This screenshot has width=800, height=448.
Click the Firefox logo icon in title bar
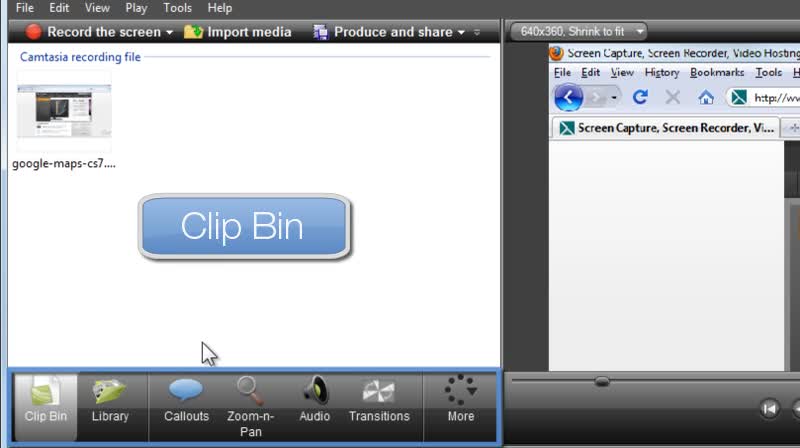coord(556,53)
